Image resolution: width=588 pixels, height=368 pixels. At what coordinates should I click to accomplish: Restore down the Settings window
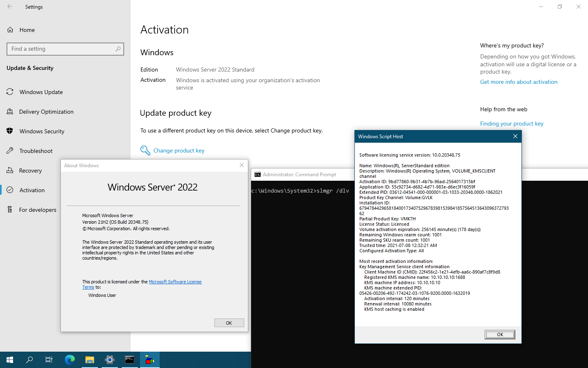coord(560,7)
